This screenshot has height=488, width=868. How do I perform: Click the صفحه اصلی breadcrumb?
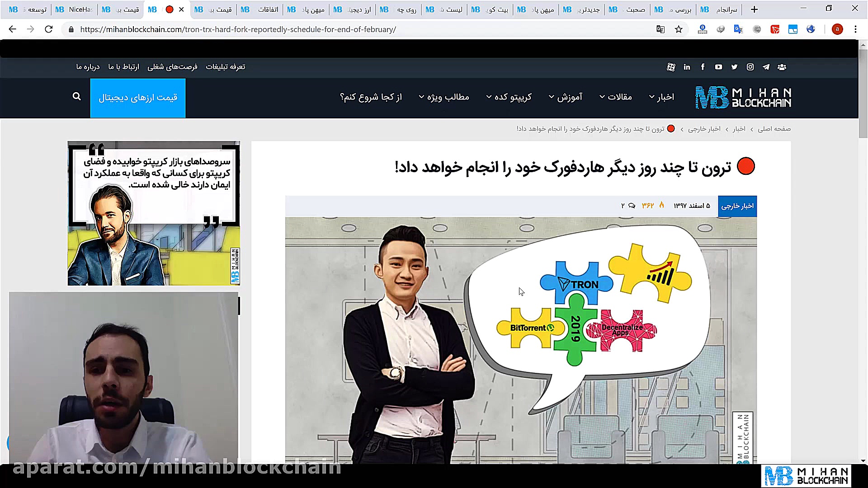point(774,129)
